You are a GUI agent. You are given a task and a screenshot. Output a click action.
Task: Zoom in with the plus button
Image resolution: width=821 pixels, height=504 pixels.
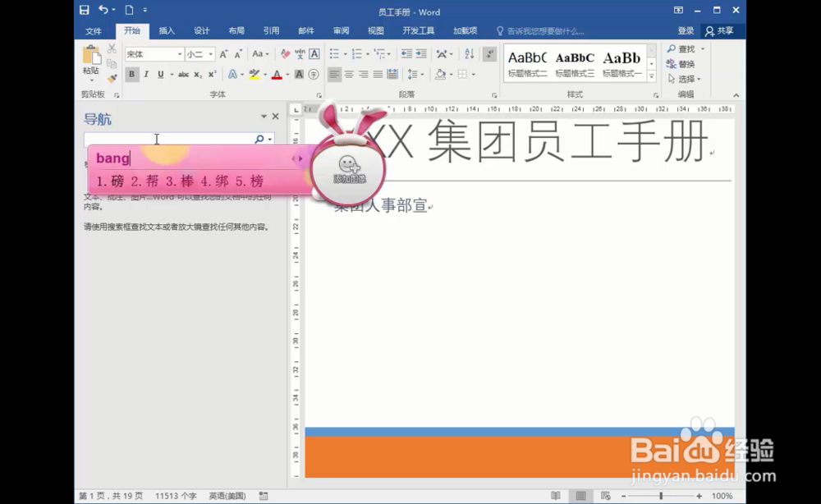(x=699, y=496)
